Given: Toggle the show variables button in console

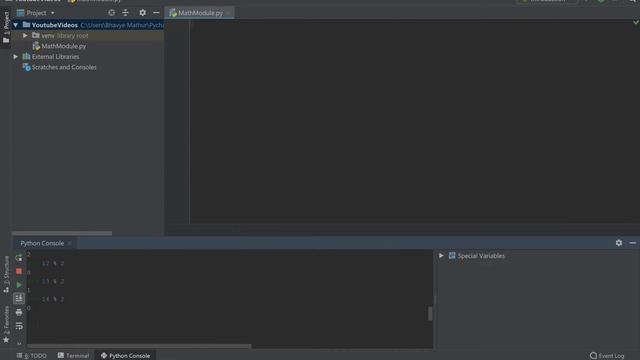Looking at the screenshot, I should pos(19,298).
